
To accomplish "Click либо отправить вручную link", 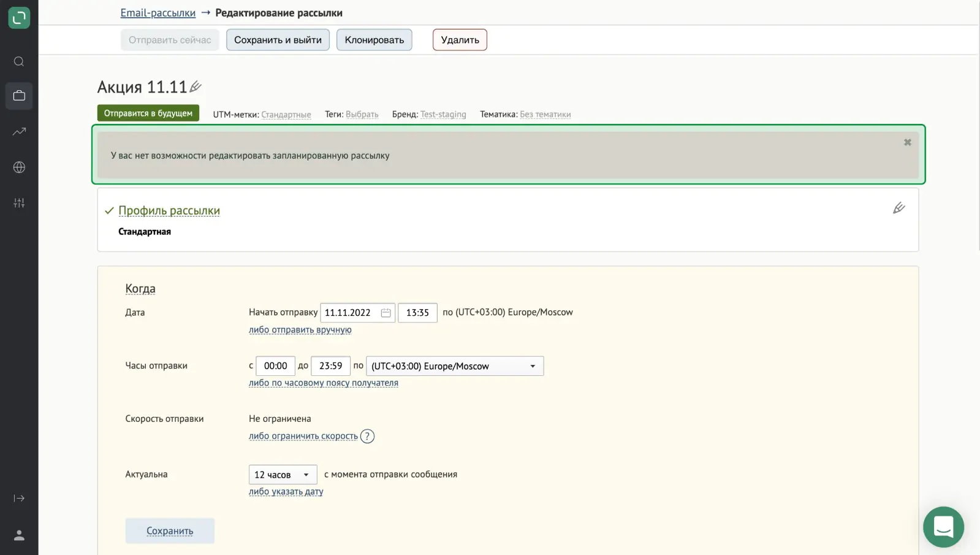I will click(300, 330).
